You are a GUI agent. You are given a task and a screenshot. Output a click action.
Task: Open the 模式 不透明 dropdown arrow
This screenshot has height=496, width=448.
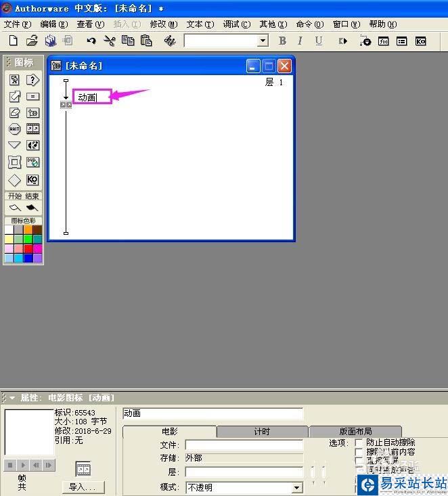pyautogui.click(x=296, y=487)
